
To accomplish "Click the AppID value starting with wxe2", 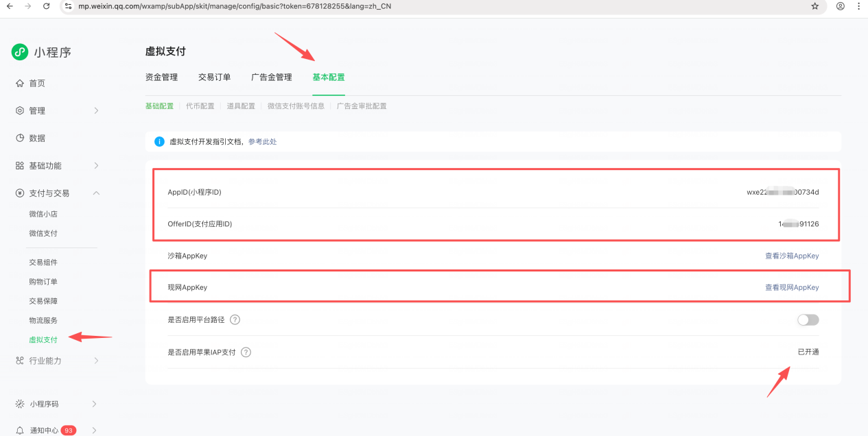I will (x=783, y=192).
